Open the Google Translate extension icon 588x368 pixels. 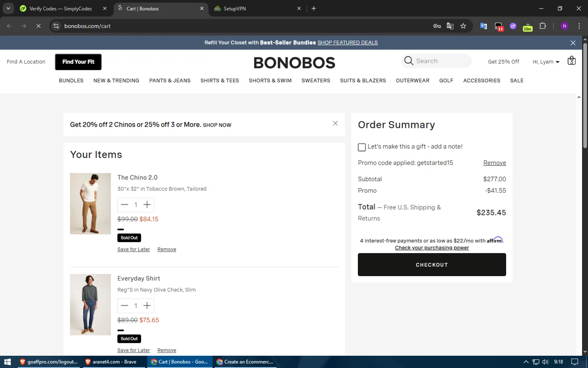pos(484,26)
